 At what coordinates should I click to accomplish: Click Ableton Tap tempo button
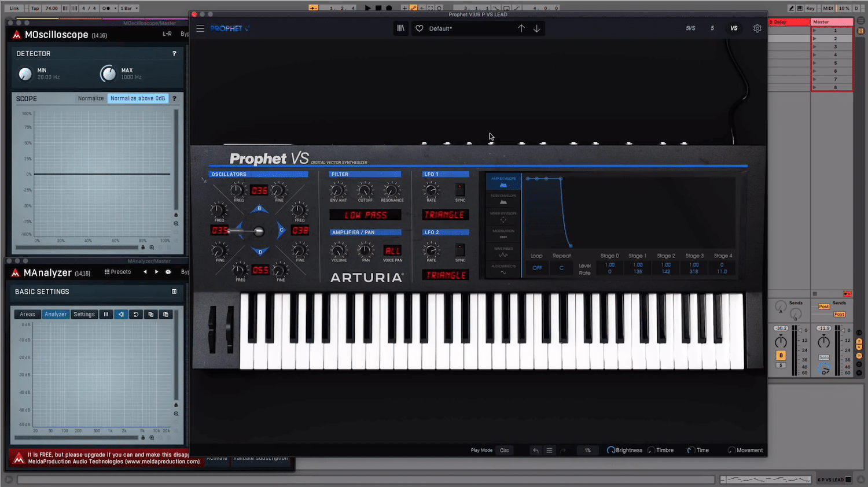pyautogui.click(x=35, y=8)
